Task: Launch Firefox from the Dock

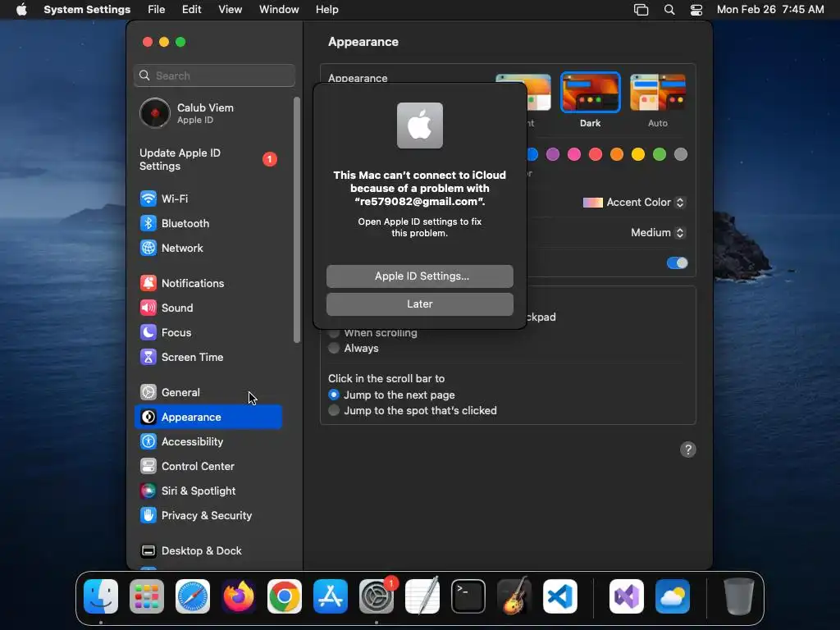Action: click(x=239, y=596)
